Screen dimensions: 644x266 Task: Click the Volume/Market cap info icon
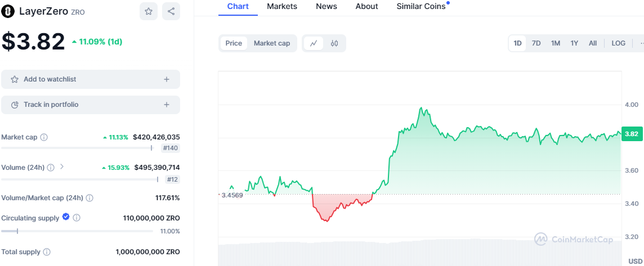click(90, 198)
